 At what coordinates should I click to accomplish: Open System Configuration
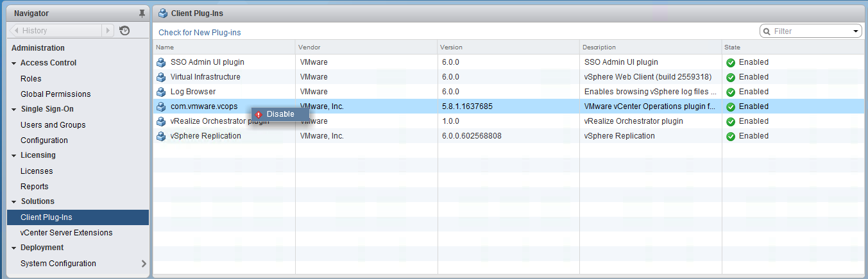coord(58,264)
